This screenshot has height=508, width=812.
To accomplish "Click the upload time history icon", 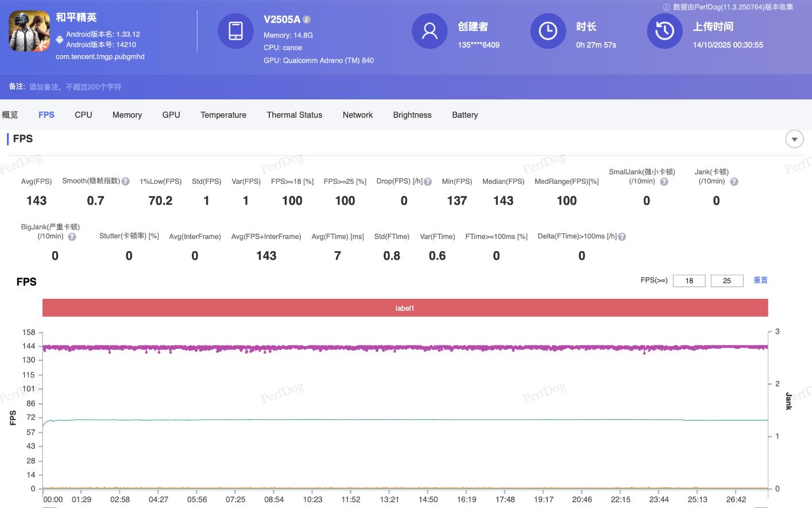I will (664, 31).
